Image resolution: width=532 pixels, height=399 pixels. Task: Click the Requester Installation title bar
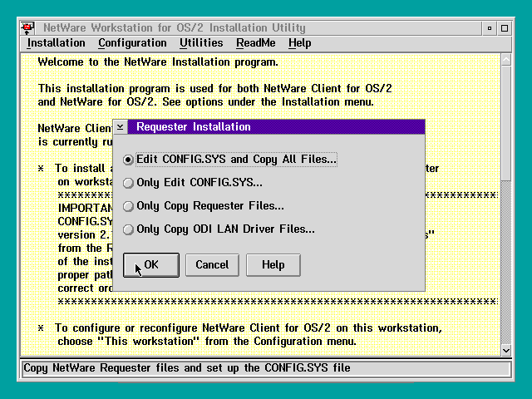pyautogui.click(x=276, y=127)
